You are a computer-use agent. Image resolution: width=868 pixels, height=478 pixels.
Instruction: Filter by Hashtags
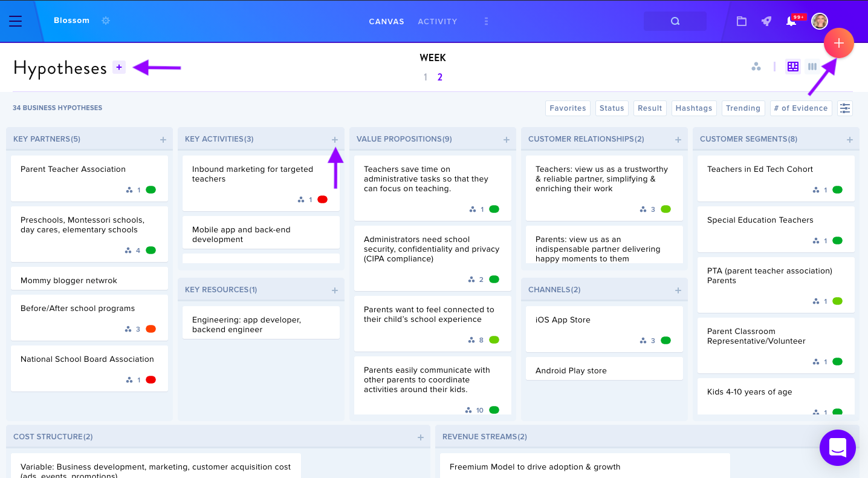coord(694,108)
